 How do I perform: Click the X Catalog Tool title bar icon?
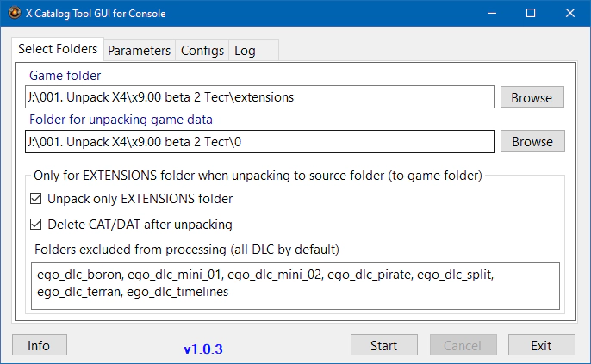coord(15,14)
